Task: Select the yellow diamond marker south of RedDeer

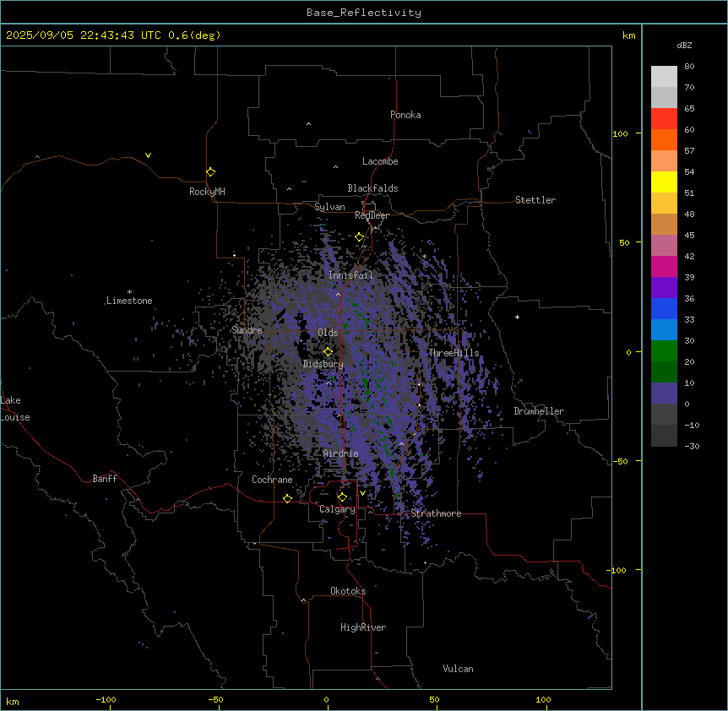Action: 360,237
